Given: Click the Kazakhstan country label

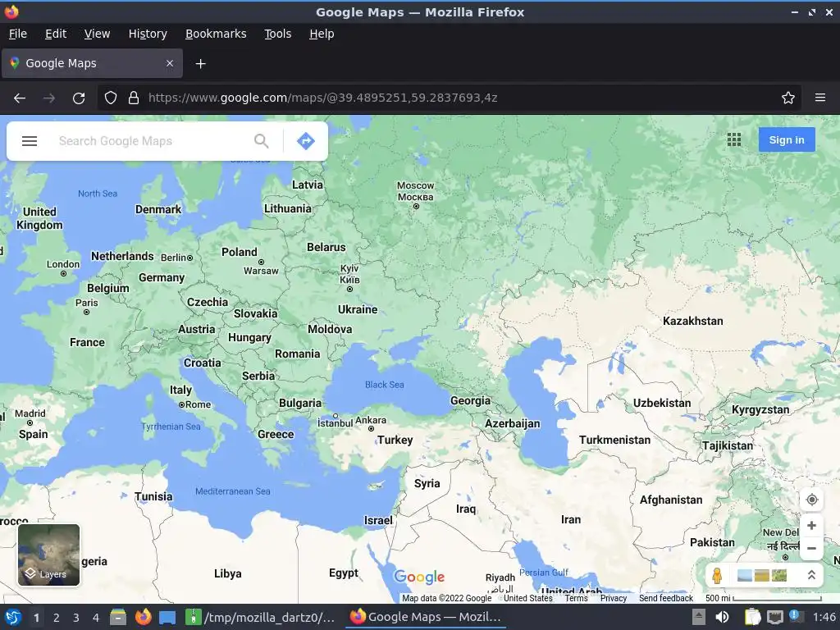Looking at the screenshot, I should [x=692, y=321].
